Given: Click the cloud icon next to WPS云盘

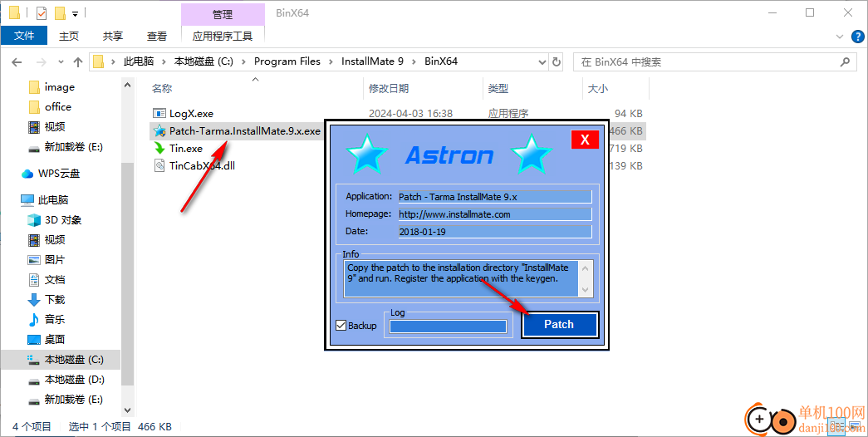Looking at the screenshot, I should point(27,174).
